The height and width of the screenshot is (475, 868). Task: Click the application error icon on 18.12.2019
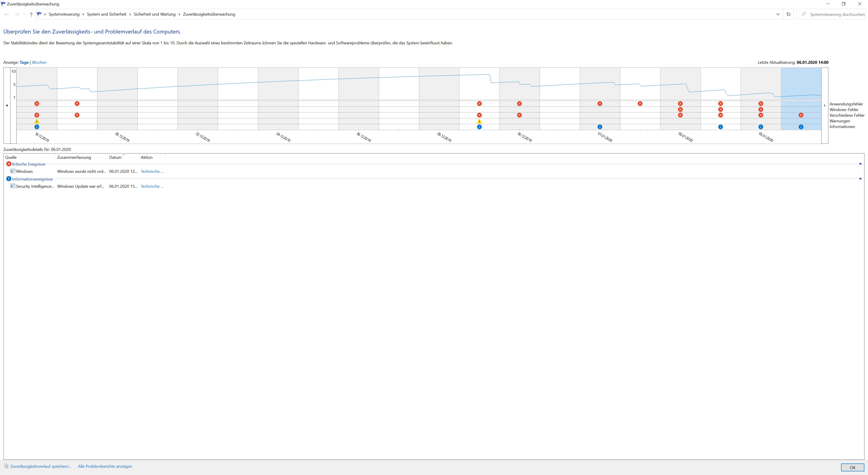click(37, 104)
